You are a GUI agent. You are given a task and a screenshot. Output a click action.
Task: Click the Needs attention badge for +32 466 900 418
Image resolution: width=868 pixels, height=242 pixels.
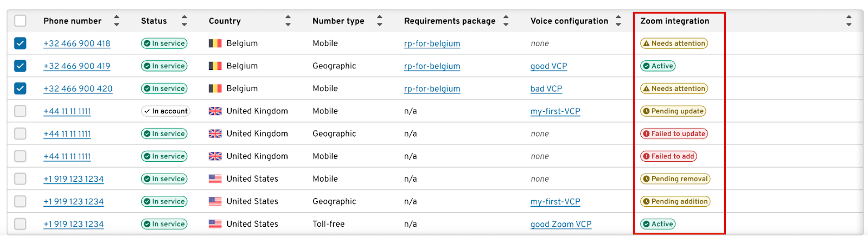coord(674,43)
